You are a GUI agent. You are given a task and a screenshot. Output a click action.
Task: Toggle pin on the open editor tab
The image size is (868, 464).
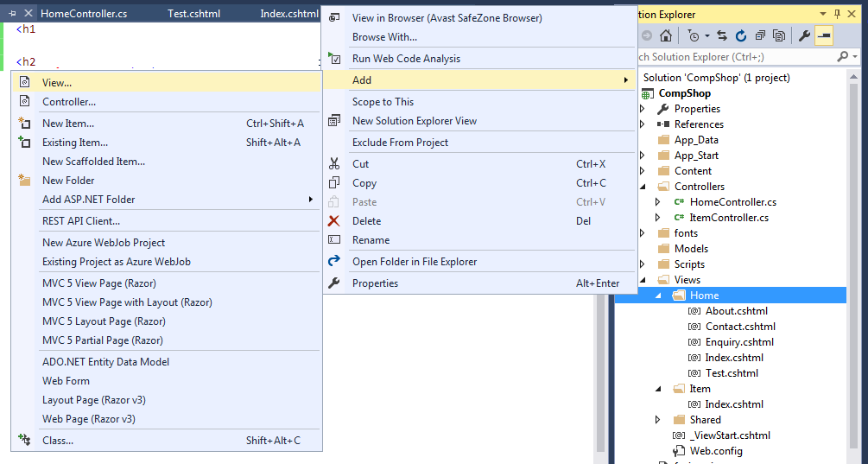[x=12, y=13]
